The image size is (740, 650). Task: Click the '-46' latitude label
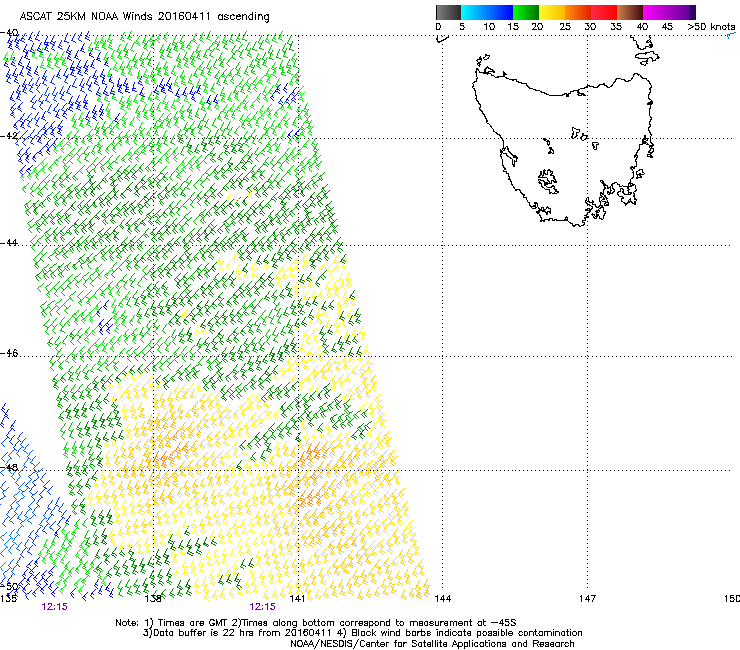tap(10, 353)
